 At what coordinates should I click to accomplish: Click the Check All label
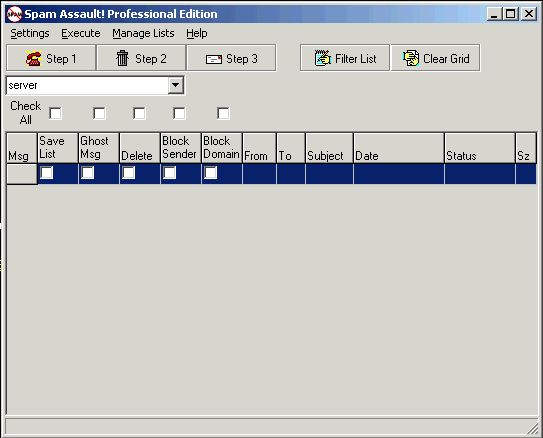25,113
